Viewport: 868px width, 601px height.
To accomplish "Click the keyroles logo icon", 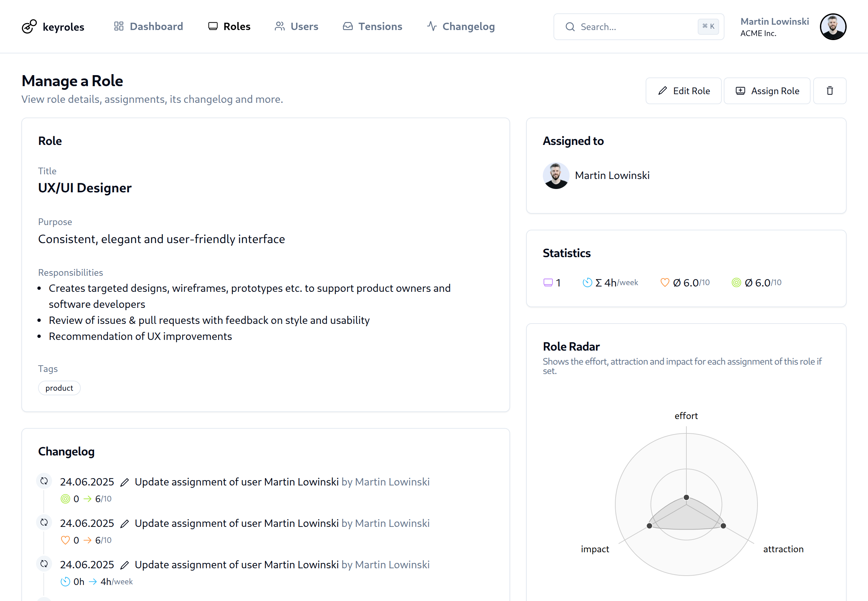I will pyautogui.click(x=29, y=26).
